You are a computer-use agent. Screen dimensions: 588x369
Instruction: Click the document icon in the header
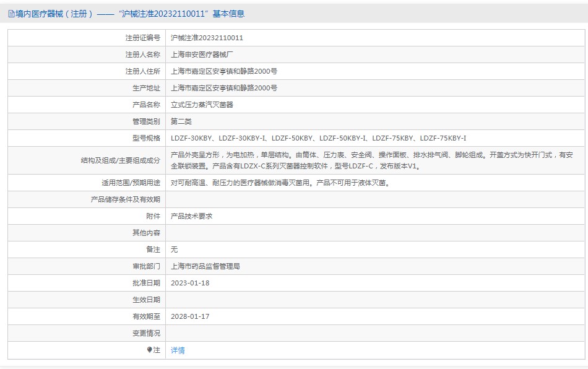pyautogui.click(x=11, y=14)
